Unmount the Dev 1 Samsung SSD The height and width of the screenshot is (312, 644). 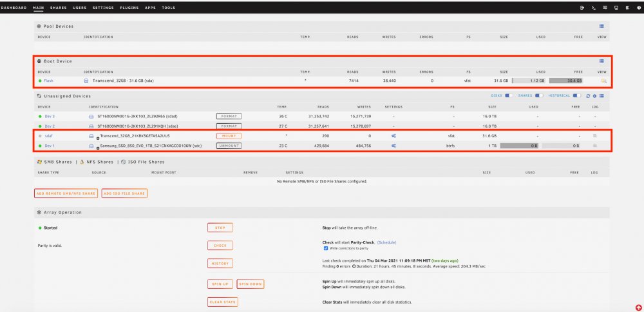tap(229, 146)
